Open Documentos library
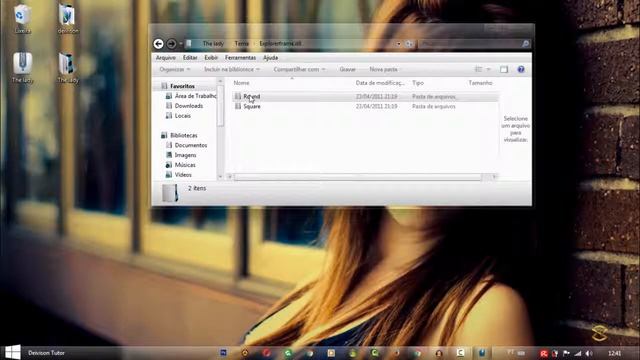This screenshot has width=640, height=360. pyautogui.click(x=191, y=145)
